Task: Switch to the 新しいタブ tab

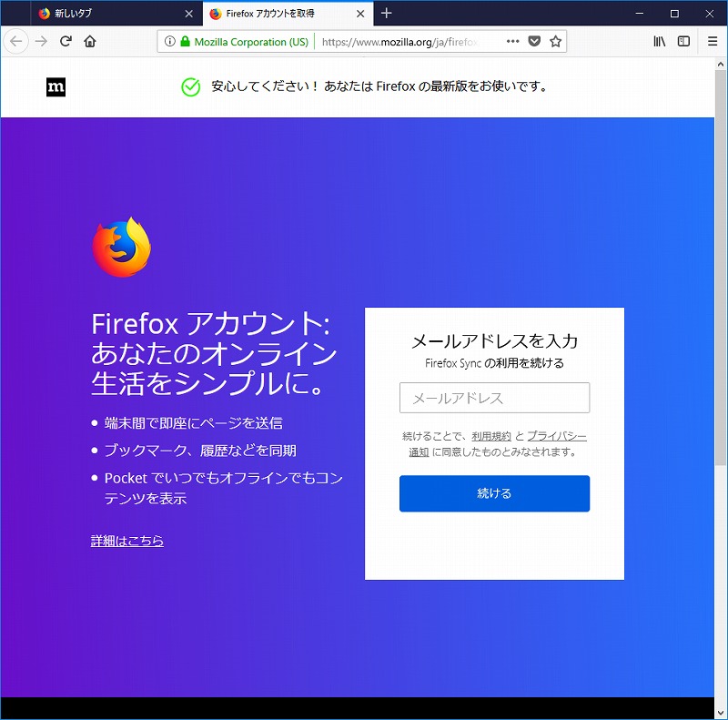Action: 116,14
